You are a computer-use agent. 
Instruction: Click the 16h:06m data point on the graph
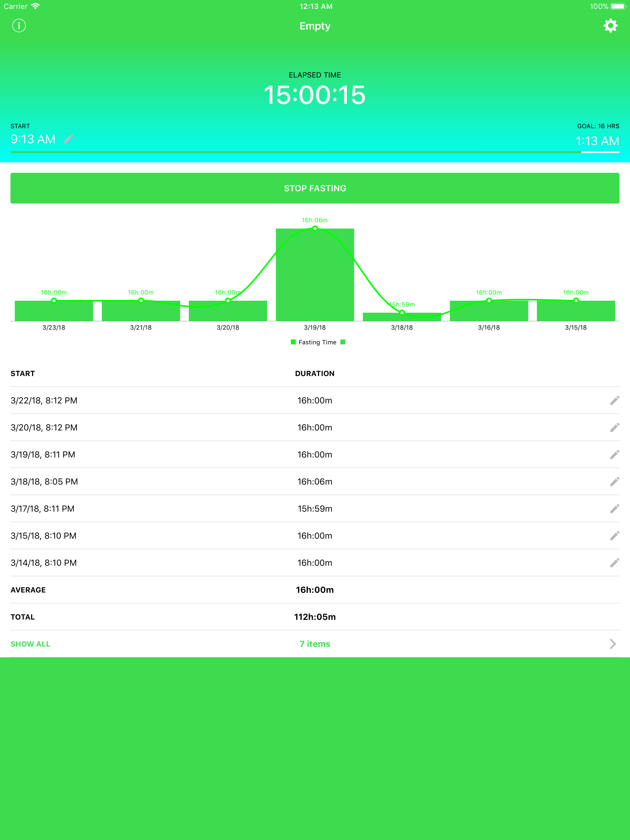(x=315, y=229)
